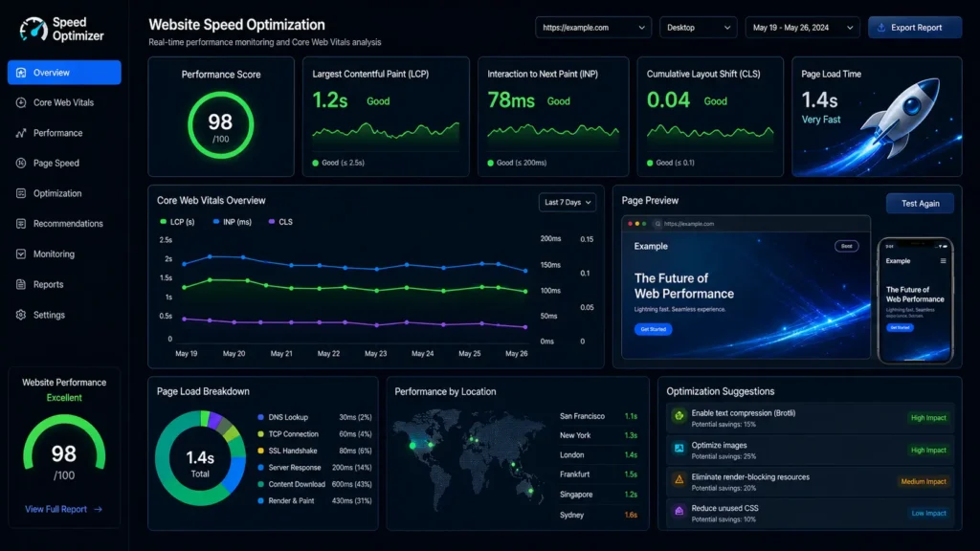Click the Server Response 200ms entry
The width and height of the screenshot is (980, 551).
point(315,467)
